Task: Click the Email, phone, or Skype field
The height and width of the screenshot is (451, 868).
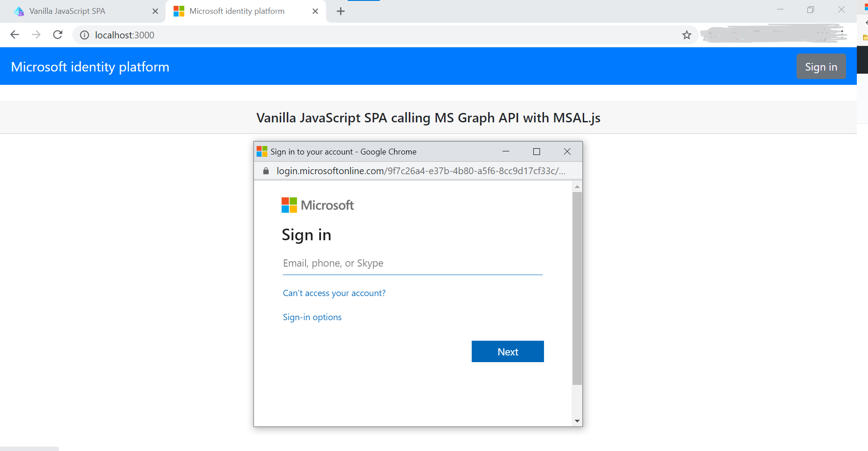Action: (x=412, y=263)
